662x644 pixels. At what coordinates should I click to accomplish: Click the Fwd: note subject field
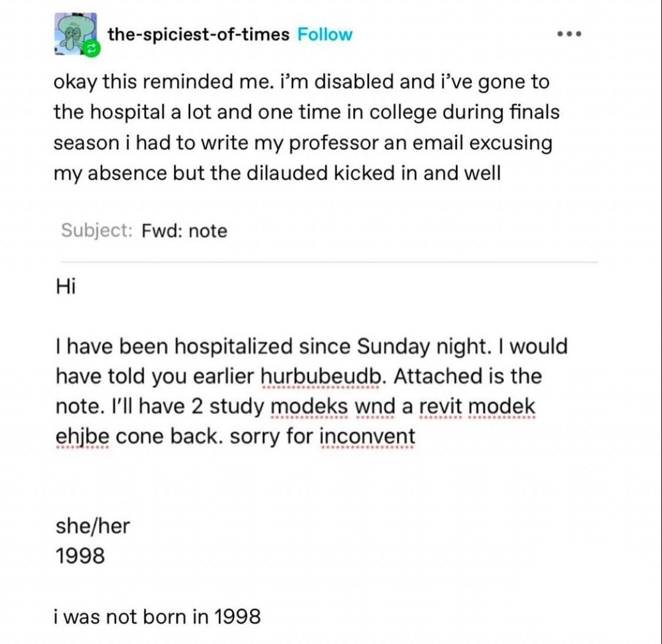click(185, 231)
